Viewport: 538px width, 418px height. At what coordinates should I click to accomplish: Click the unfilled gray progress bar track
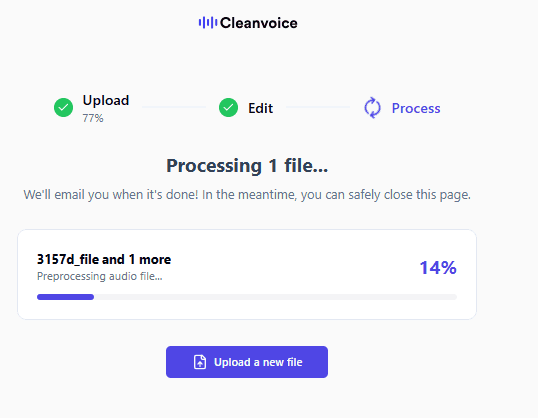click(x=275, y=297)
